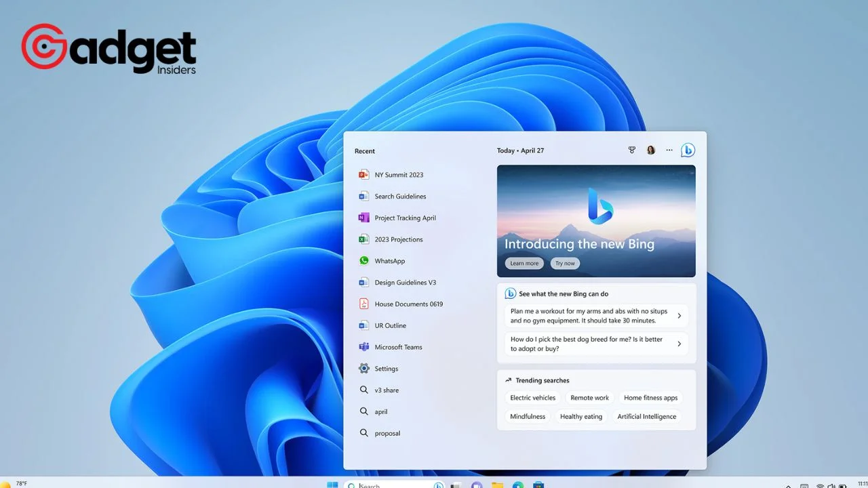Image resolution: width=868 pixels, height=488 pixels.
Task: Click the Try now button
Action: pyautogui.click(x=565, y=264)
